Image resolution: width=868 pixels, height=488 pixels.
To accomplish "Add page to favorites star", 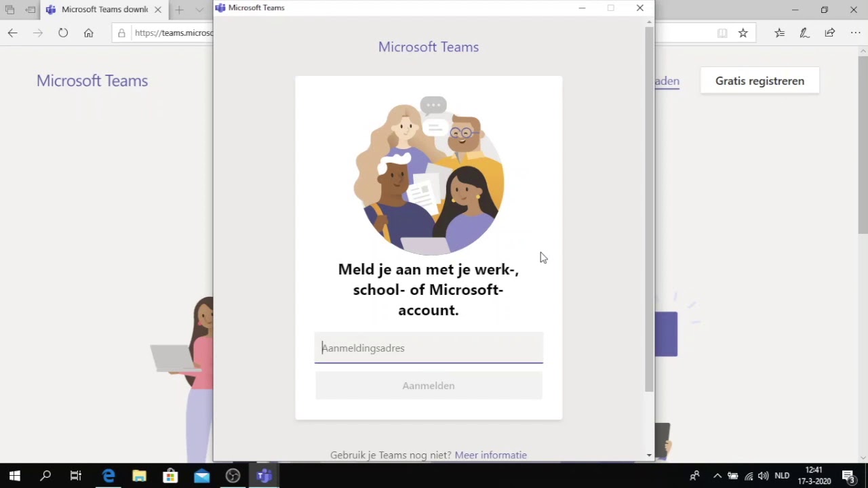I will [x=743, y=33].
